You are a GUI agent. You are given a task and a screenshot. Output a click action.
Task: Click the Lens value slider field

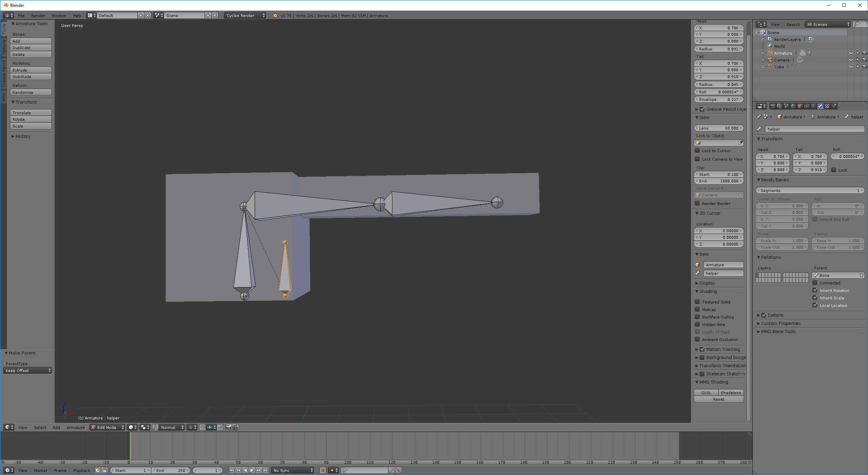tap(719, 128)
